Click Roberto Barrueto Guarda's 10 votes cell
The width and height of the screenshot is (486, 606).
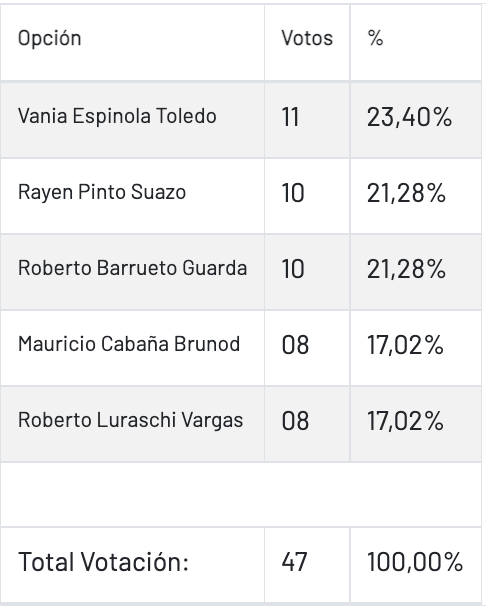[307, 272]
